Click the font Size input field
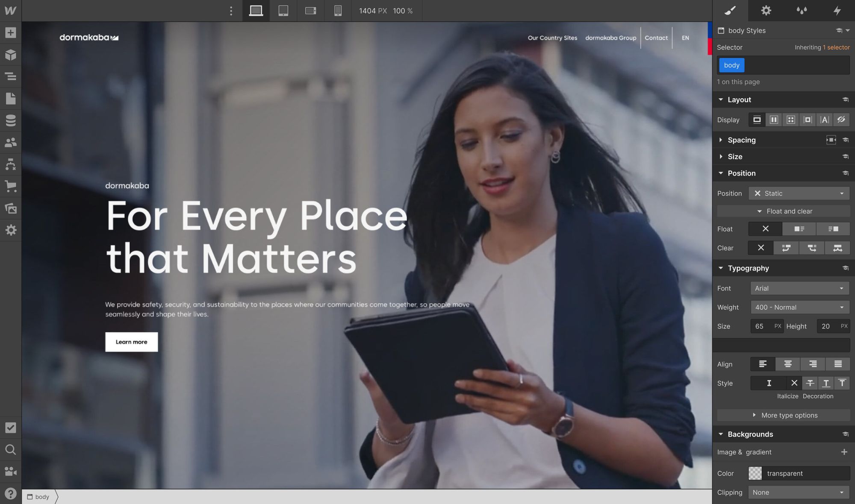The image size is (855, 504). 765,326
